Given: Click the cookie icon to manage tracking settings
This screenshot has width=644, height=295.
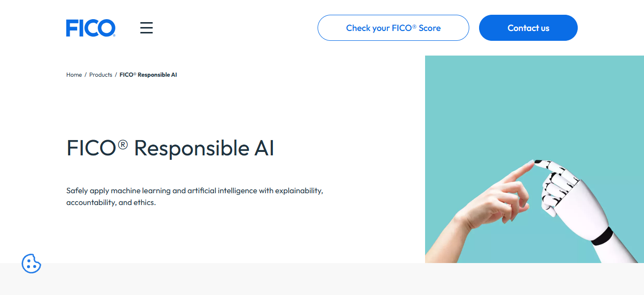Looking at the screenshot, I should [x=31, y=264].
